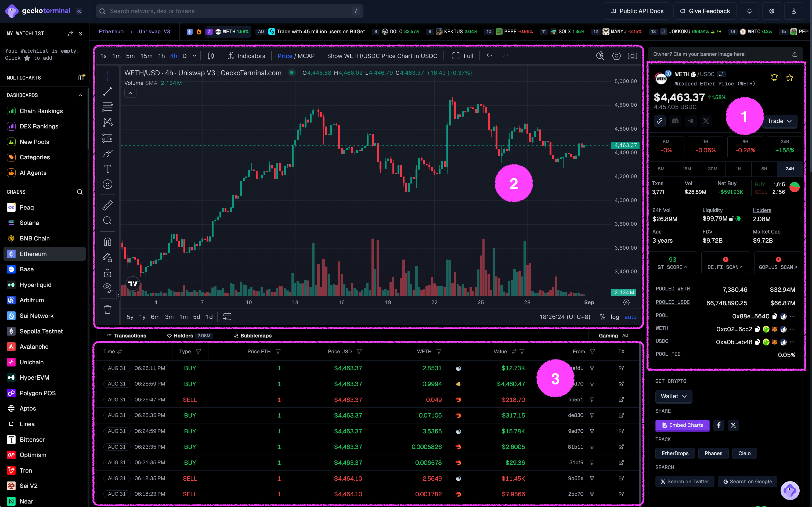Select the crosshair cursor tool

107,76
